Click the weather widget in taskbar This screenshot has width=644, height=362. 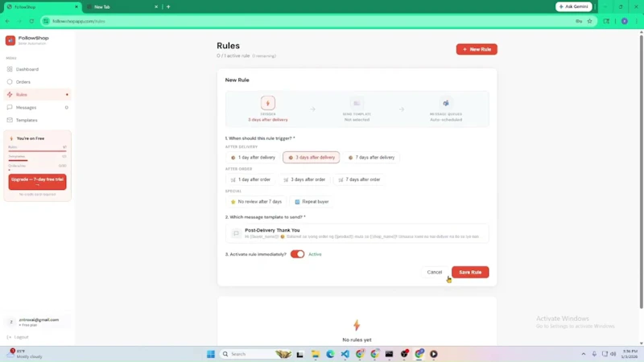coord(26,354)
